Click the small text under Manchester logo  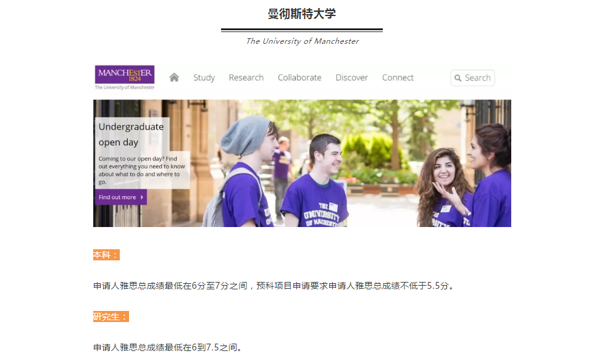(x=124, y=88)
